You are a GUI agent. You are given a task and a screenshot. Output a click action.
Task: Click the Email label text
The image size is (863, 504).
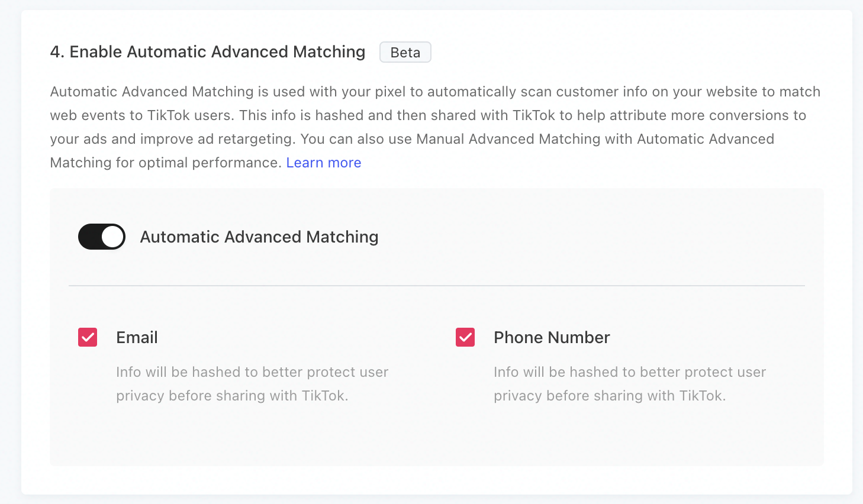[x=137, y=337]
